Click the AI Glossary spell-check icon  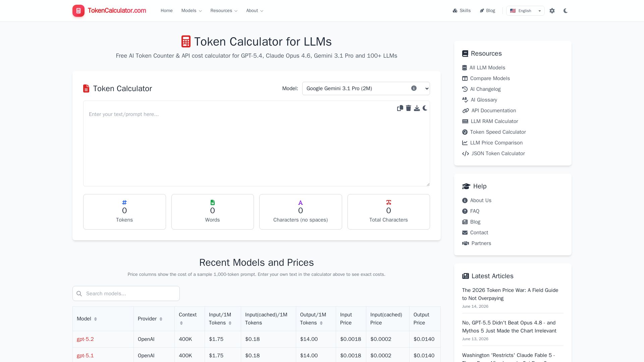465,100
